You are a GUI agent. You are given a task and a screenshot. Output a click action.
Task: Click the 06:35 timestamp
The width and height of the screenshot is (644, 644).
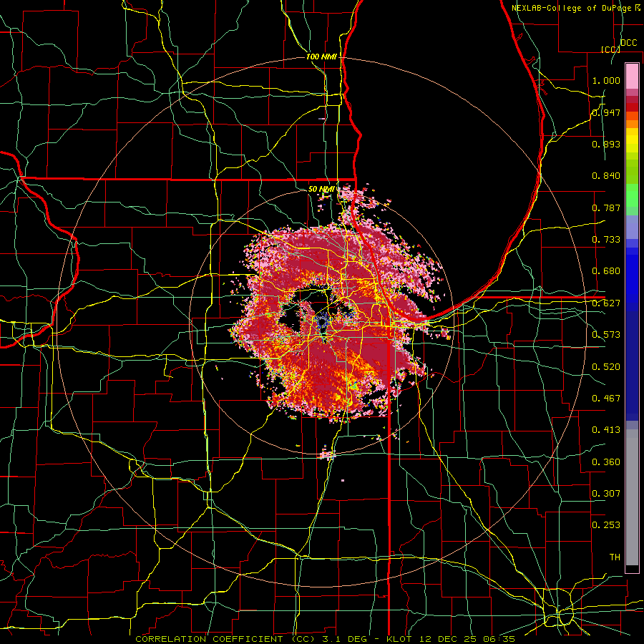coord(499,639)
